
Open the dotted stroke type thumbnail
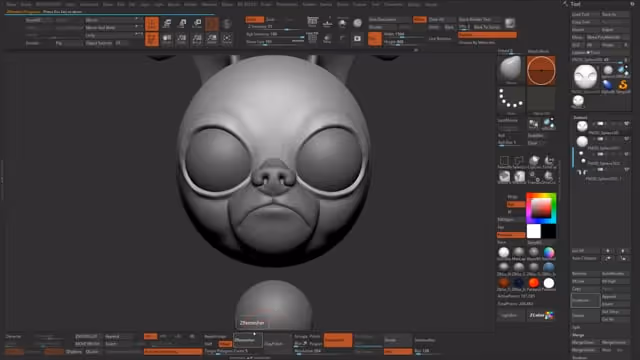(x=511, y=100)
